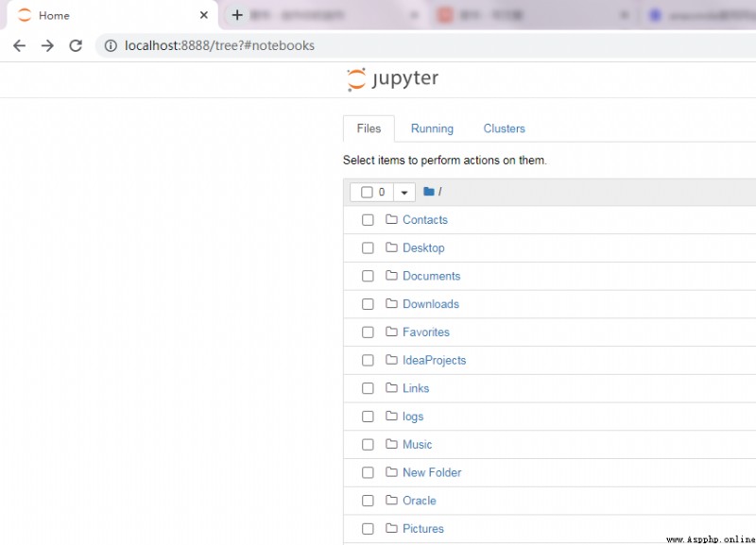Image resolution: width=756 pixels, height=545 pixels.
Task: Open the Music folder
Action: point(418,444)
